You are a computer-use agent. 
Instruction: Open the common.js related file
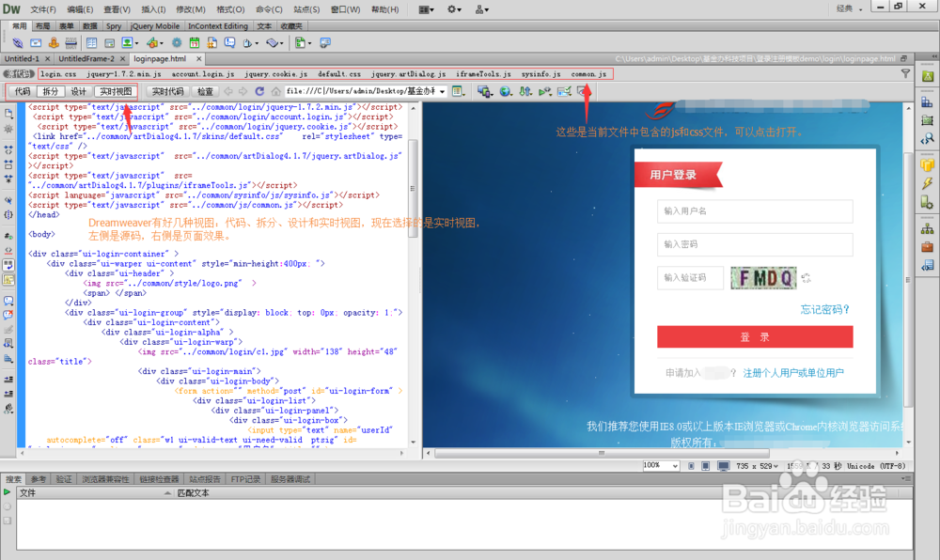(588, 73)
